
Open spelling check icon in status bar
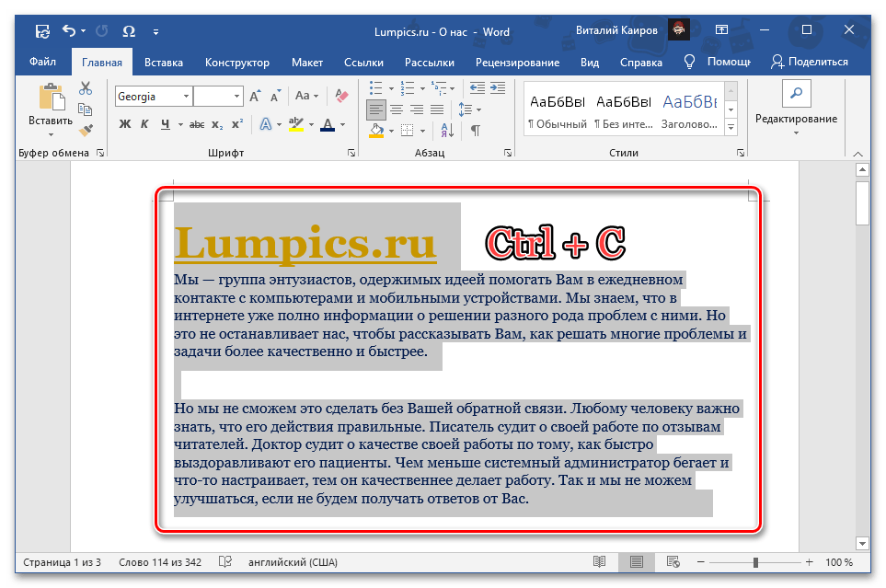click(x=225, y=561)
